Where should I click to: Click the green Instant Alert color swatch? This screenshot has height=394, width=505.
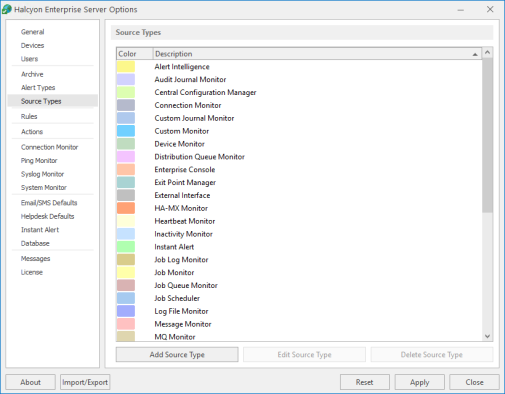pos(126,247)
